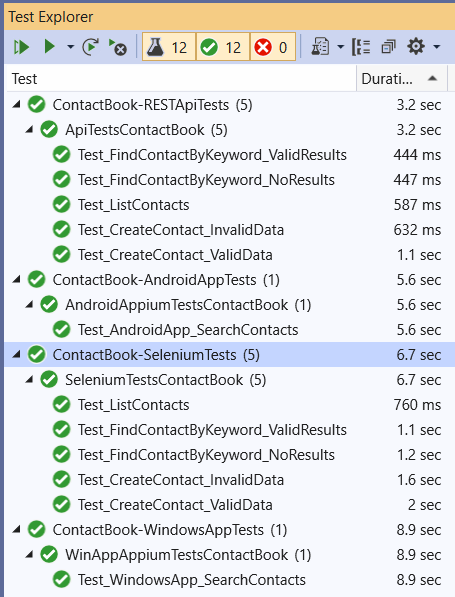The width and height of the screenshot is (455, 597).
Task: Open the Run button dropdown arrow
Action: 70,47
